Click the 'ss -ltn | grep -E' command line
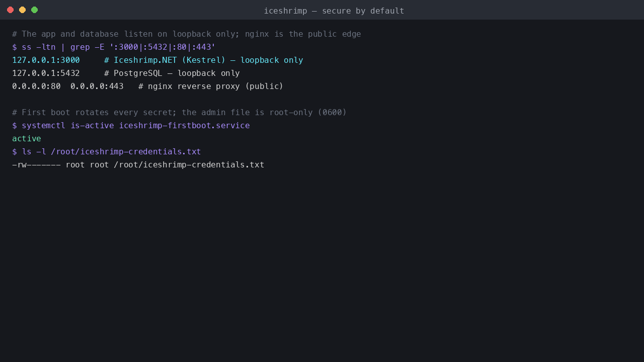 point(114,47)
